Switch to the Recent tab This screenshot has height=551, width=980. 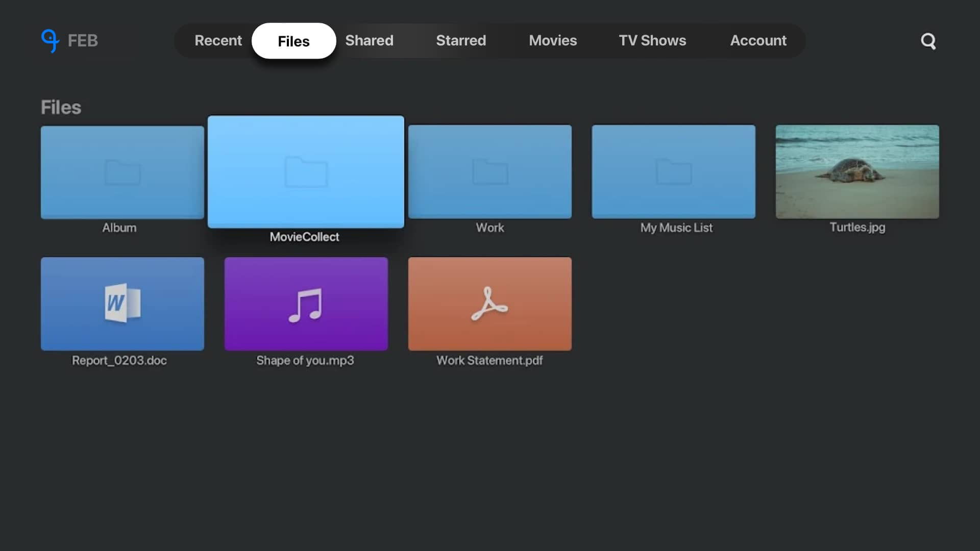point(218,40)
